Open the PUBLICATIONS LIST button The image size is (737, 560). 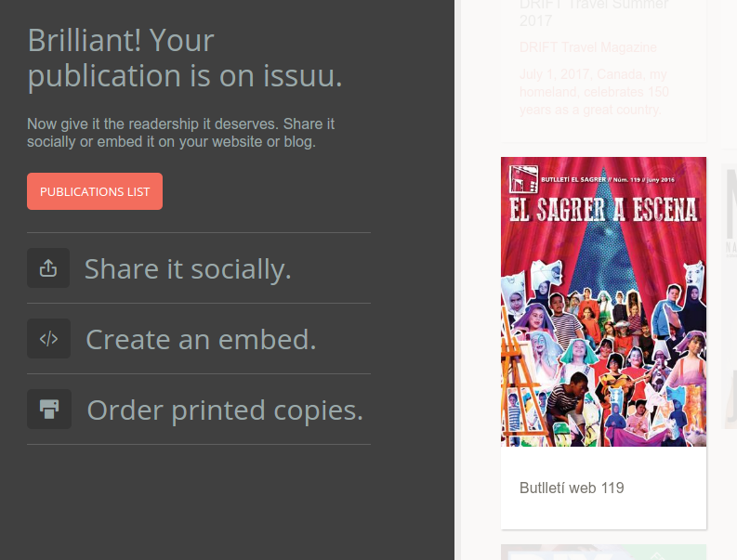[95, 191]
